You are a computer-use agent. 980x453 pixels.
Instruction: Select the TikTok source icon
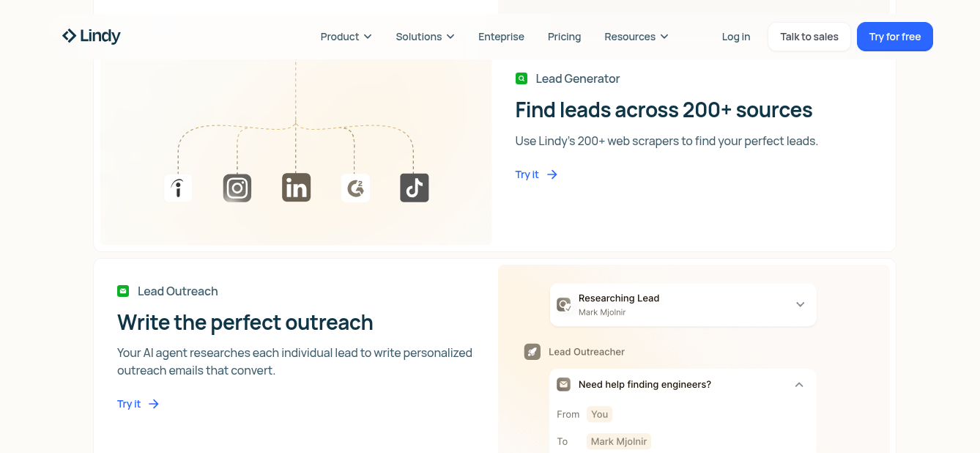[414, 188]
